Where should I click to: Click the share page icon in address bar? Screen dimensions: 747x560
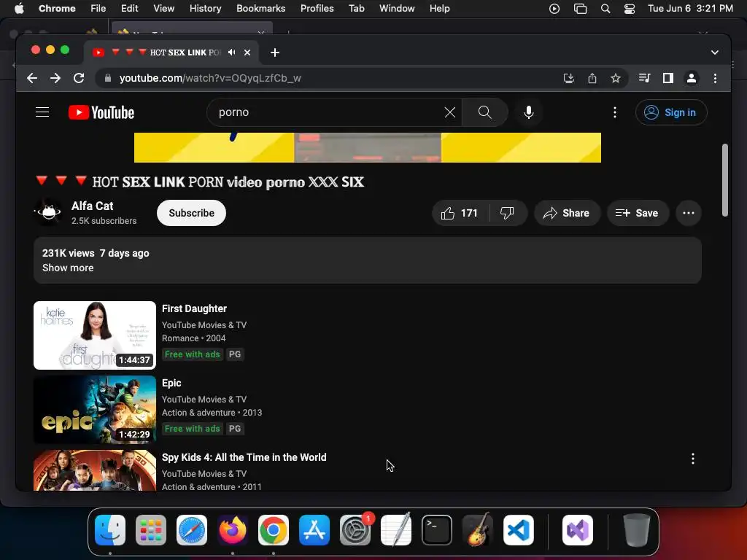point(592,78)
